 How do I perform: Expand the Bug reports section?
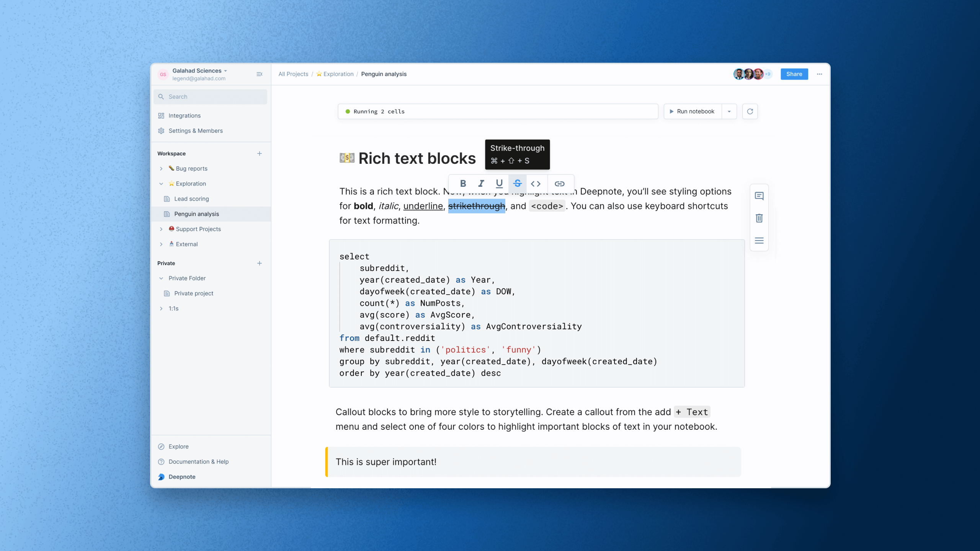(x=161, y=168)
